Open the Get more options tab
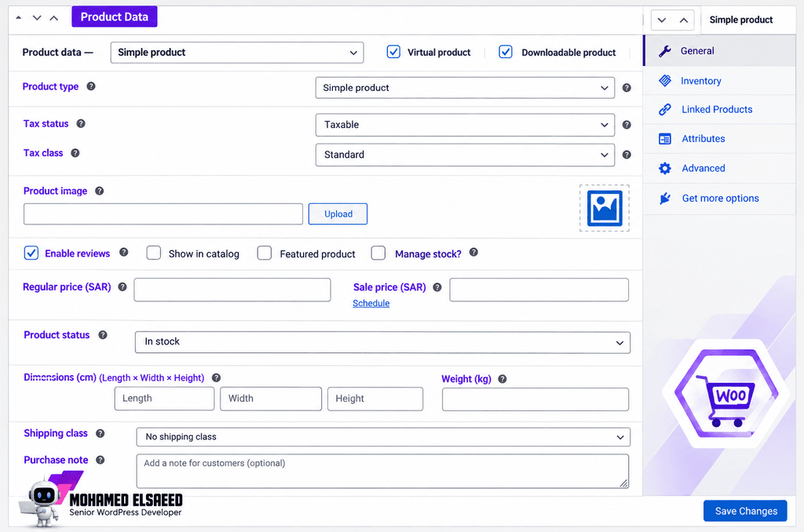The image size is (804, 532). click(720, 199)
